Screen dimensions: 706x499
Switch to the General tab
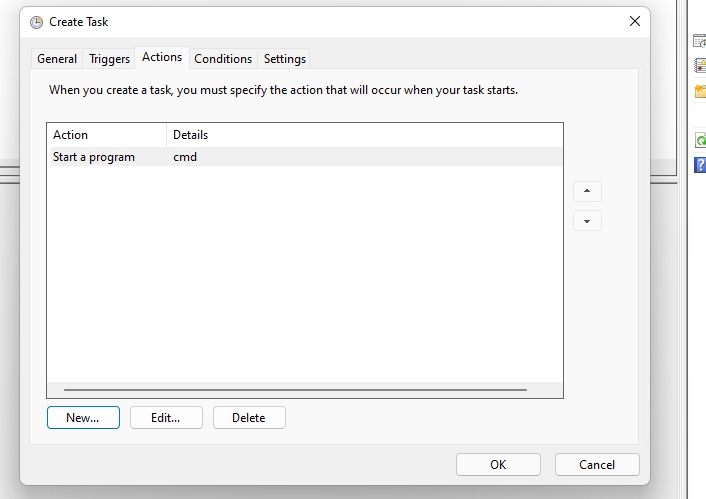coord(57,59)
